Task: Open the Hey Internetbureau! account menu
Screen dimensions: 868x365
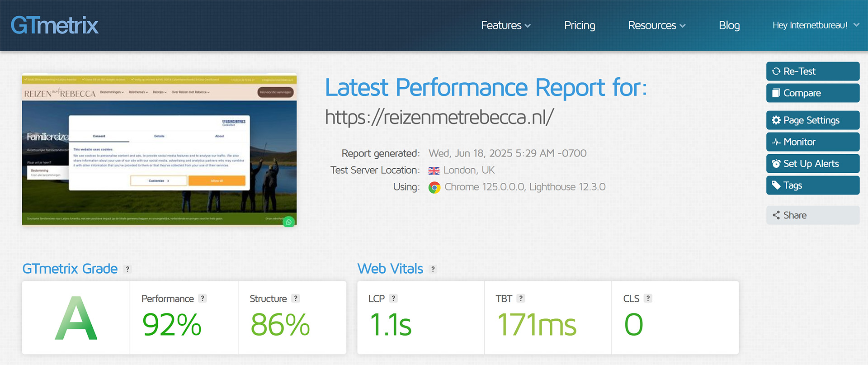Action: tap(816, 25)
